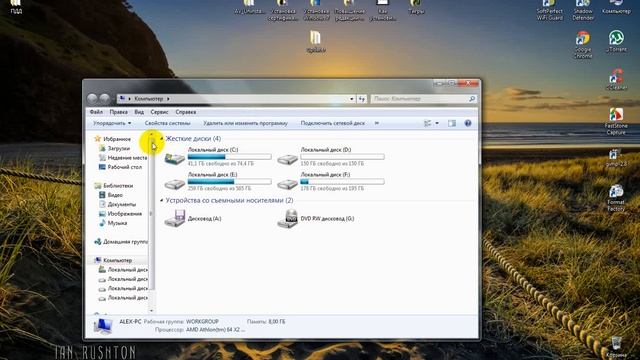Click Подключить сетевой диск

(333, 123)
